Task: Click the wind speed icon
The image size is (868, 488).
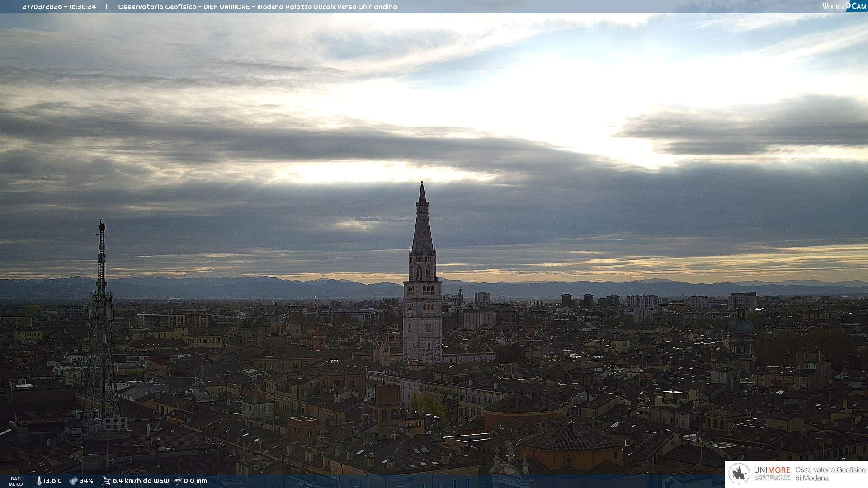Action: click(106, 481)
